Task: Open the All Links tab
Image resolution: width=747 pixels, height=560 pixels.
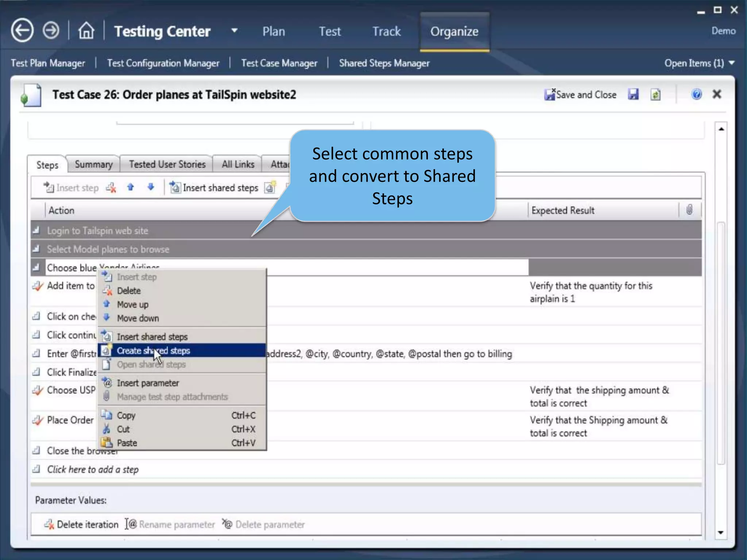Action: 238,164
